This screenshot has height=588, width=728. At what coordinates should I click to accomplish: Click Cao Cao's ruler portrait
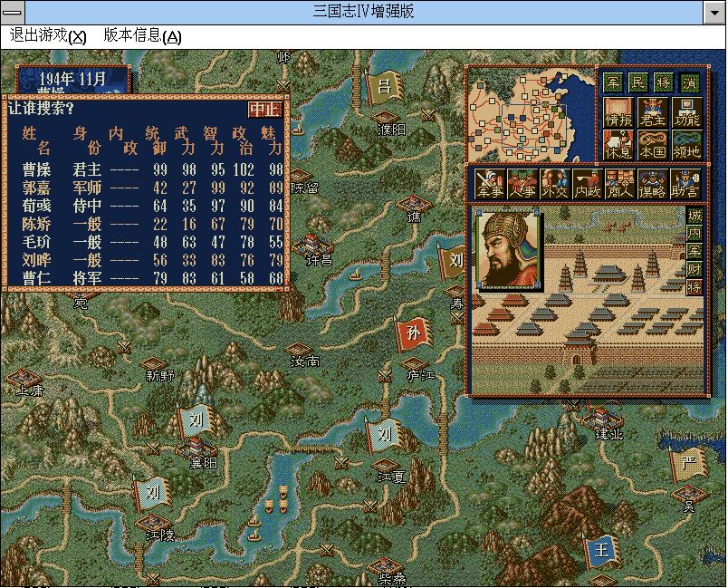(x=508, y=249)
